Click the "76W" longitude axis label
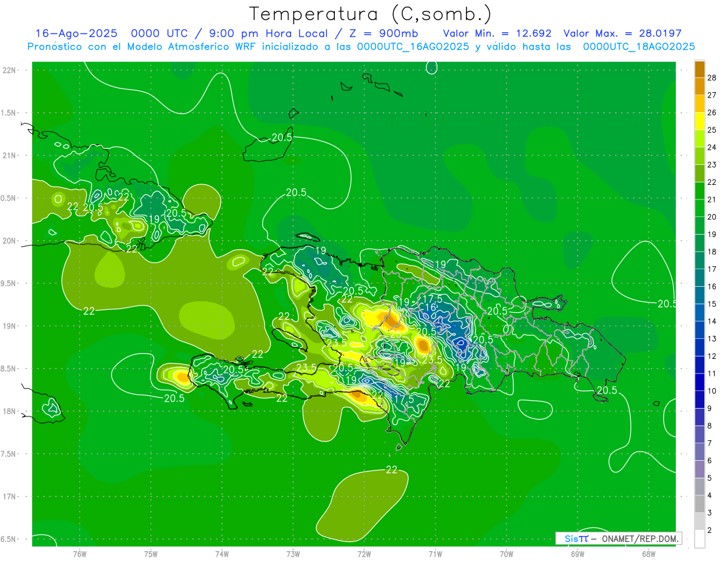 coord(79,554)
